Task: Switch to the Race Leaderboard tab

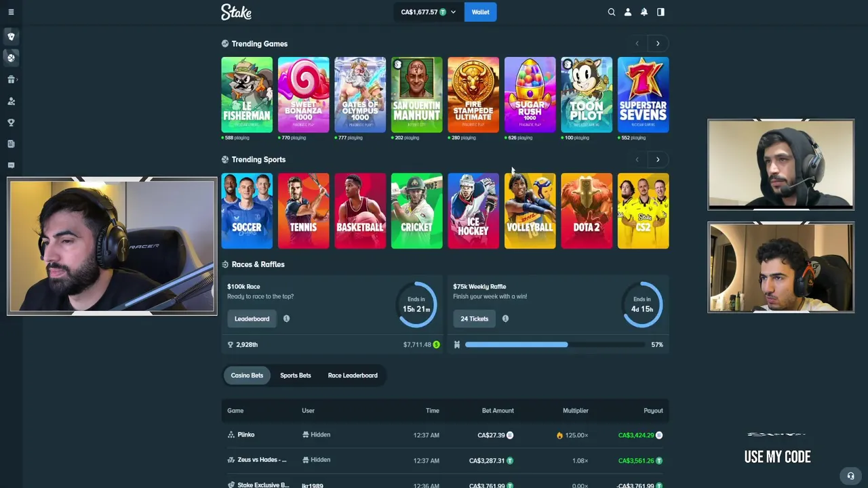Action: (353, 375)
